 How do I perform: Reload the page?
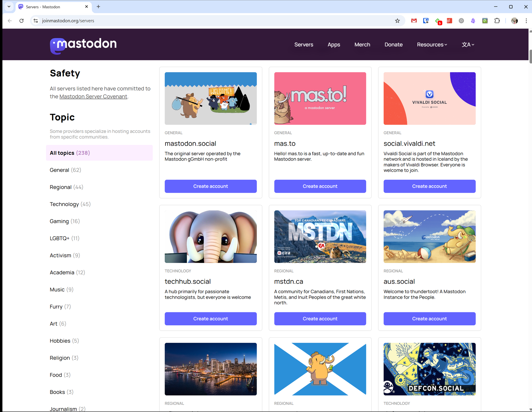pyautogui.click(x=22, y=21)
